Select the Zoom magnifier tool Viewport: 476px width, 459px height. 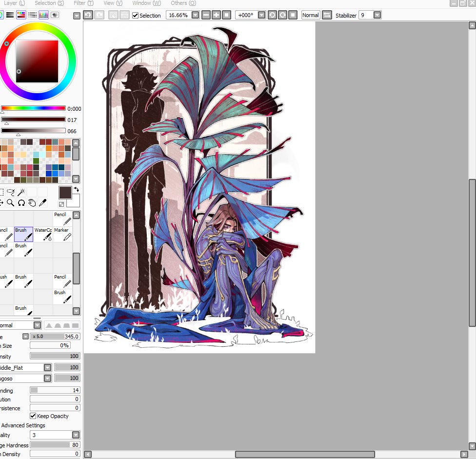point(11,202)
